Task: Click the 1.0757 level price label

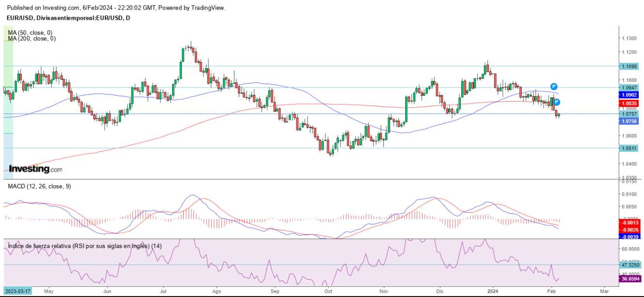Action: pos(629,114)
